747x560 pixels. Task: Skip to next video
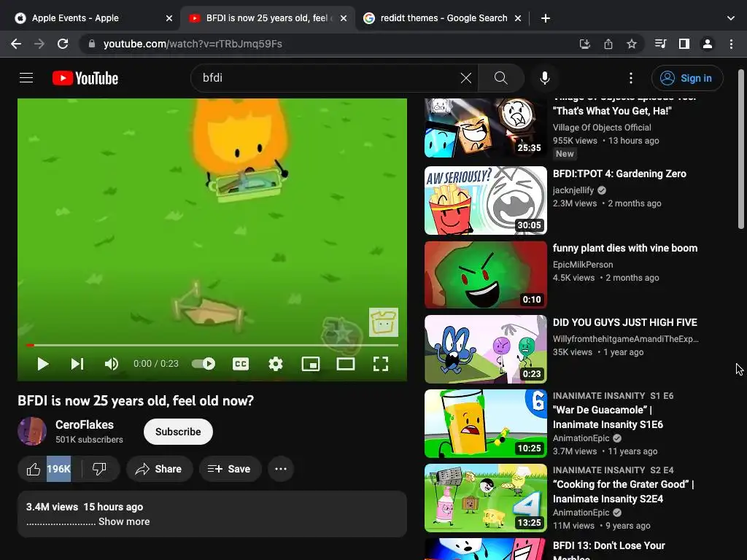point(77,365)
